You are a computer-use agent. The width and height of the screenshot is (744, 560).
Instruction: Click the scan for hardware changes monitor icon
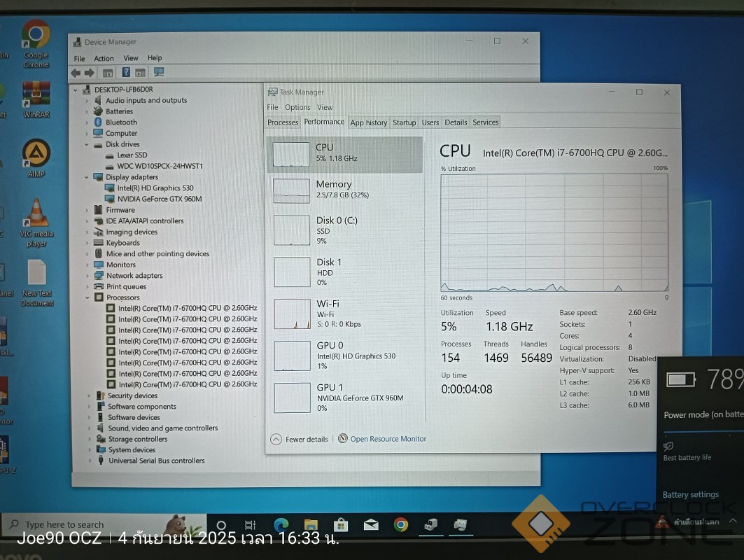tap(158, 72)
